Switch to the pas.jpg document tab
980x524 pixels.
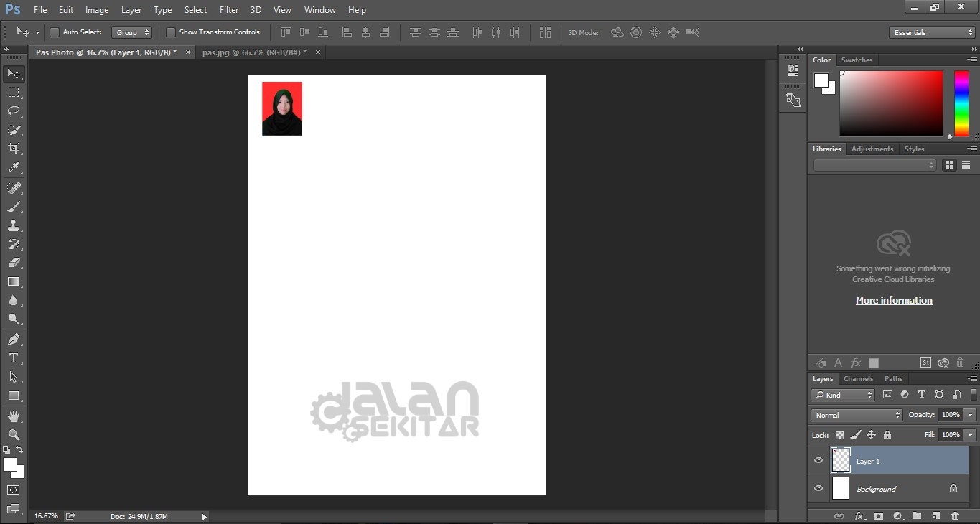tap(254, 52)
